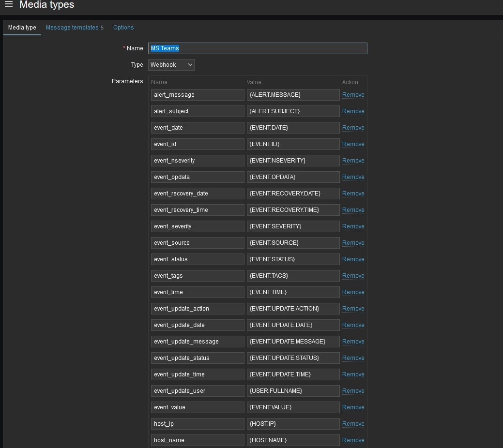
Task: Edit the event_update_time name field
Action: [x=198, y=374]
